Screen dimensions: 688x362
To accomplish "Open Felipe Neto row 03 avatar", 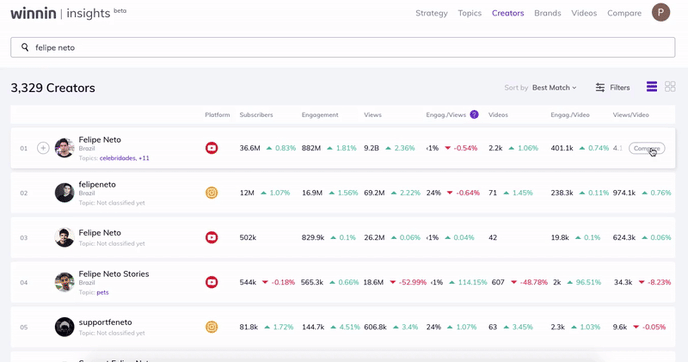I will (x=64, y=237).
